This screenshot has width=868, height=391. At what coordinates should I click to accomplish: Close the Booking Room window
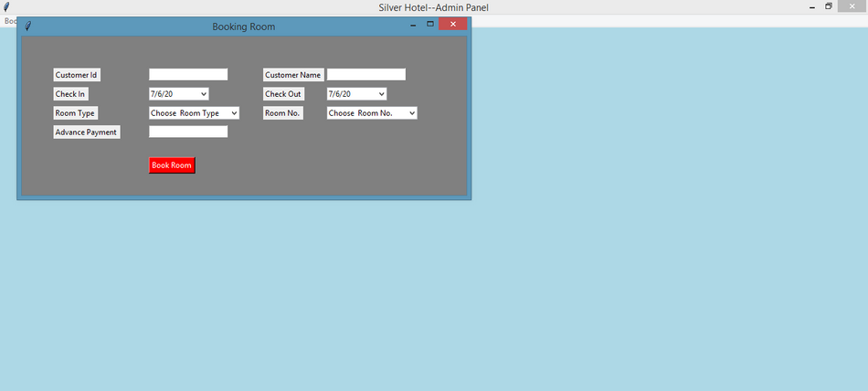coord(452,25)
